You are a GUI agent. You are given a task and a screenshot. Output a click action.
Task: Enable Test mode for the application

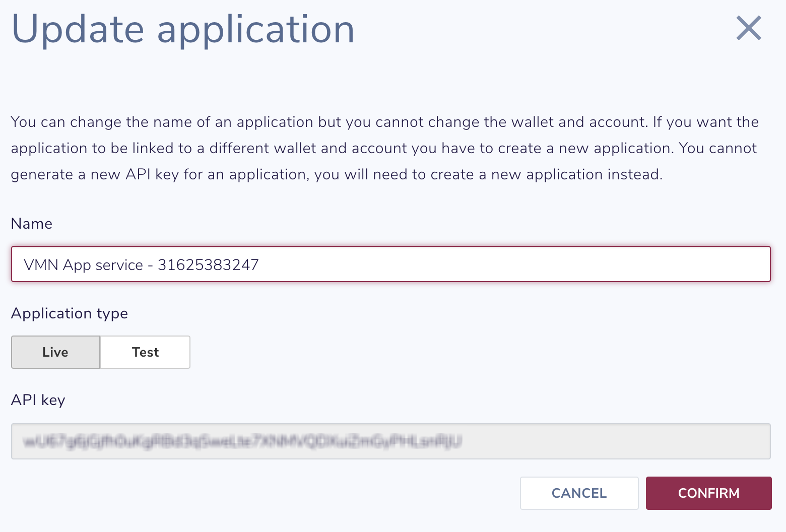pos(145,352)
